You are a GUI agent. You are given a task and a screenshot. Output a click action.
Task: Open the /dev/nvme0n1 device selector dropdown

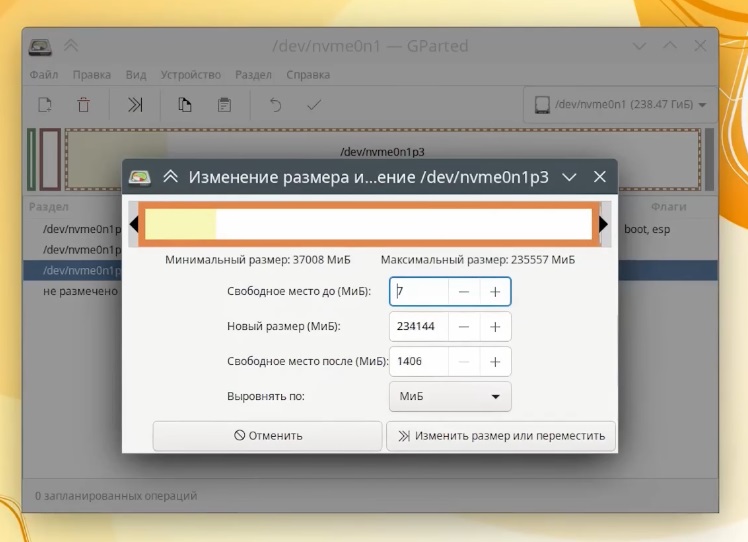(620, 104)
